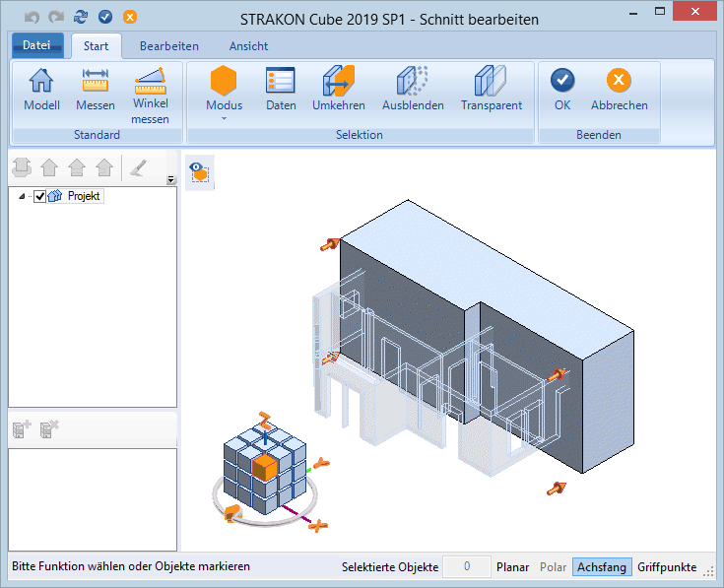Close the STRAKON Cube window
Image resolution: width=724 pixels, height=588 pixels.
(694, 12)
